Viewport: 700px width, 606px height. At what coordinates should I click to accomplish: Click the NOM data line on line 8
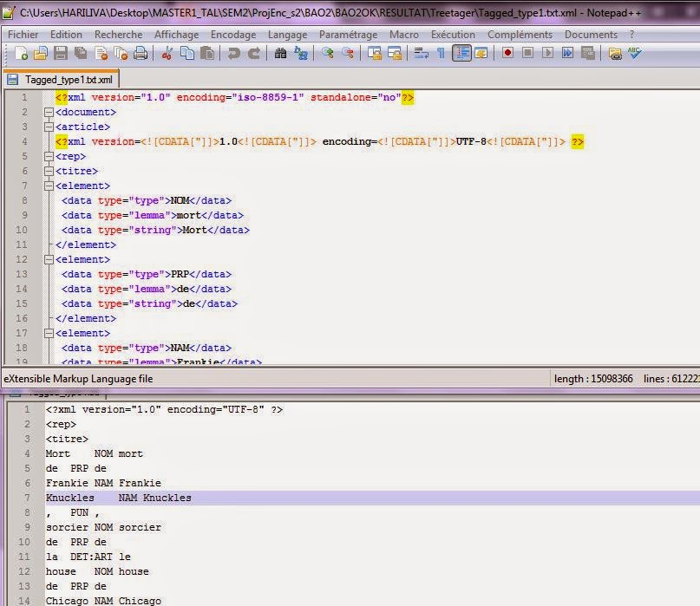pyautogui.click(x=147, y=200)
